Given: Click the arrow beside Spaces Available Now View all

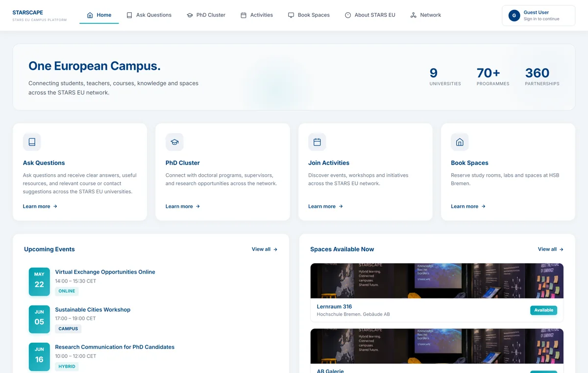Looking at the screenshot, I should click(562, 250).
